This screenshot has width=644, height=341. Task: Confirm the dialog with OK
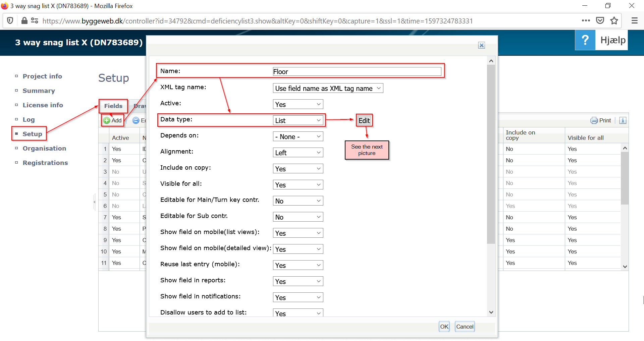(444, 327)
